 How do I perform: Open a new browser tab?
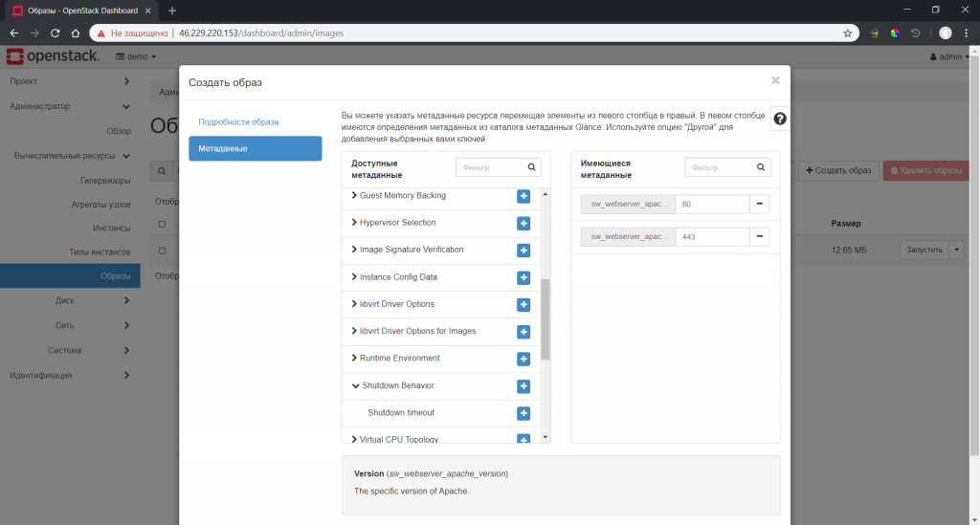tap(172, 11)
